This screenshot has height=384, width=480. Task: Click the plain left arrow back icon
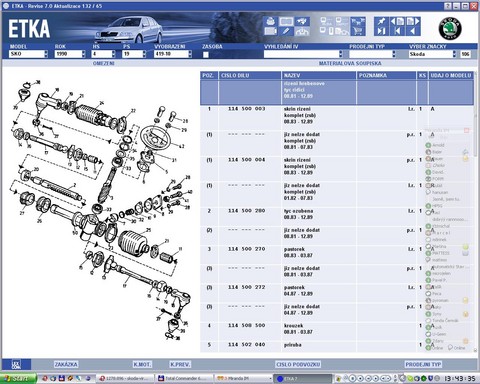413,31
